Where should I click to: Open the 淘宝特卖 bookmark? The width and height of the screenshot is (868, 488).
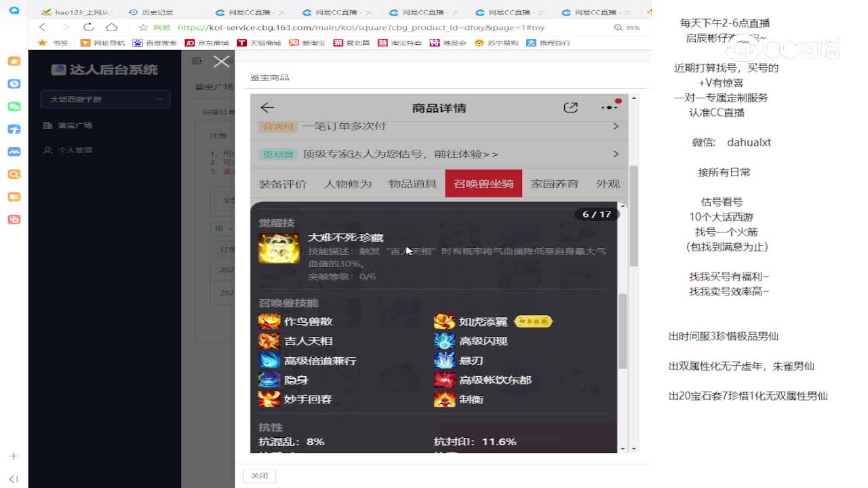point(400,43)
